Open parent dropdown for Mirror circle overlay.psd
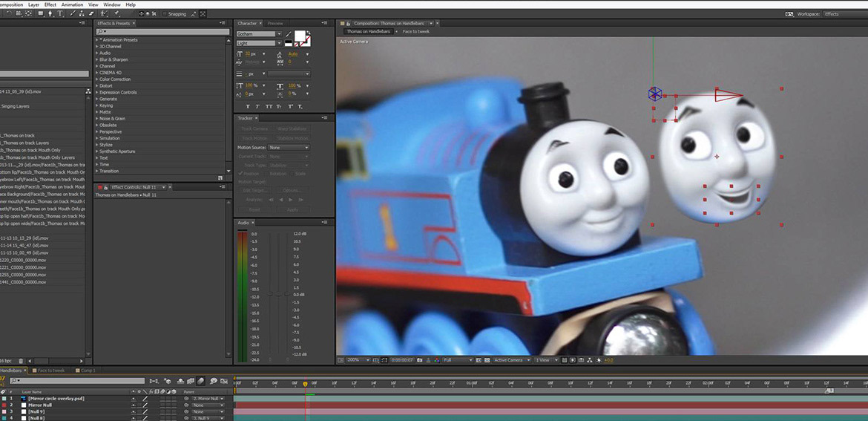Image resolution: width=868 pixels, height=421 pixels. [208, 398]
